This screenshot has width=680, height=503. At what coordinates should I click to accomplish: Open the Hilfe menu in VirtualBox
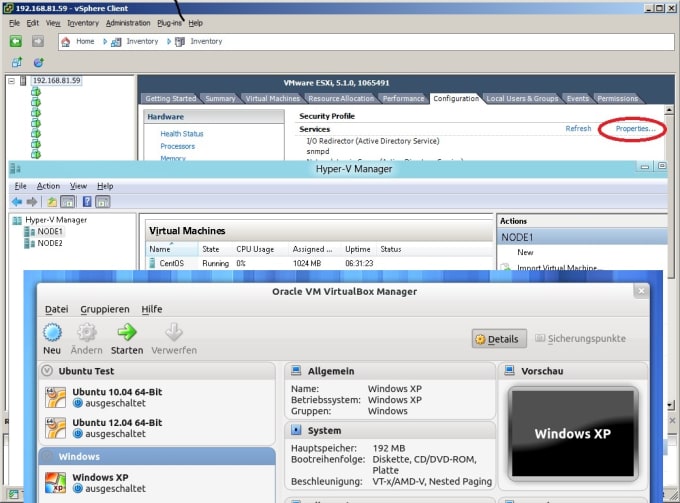tap(152, 309)
